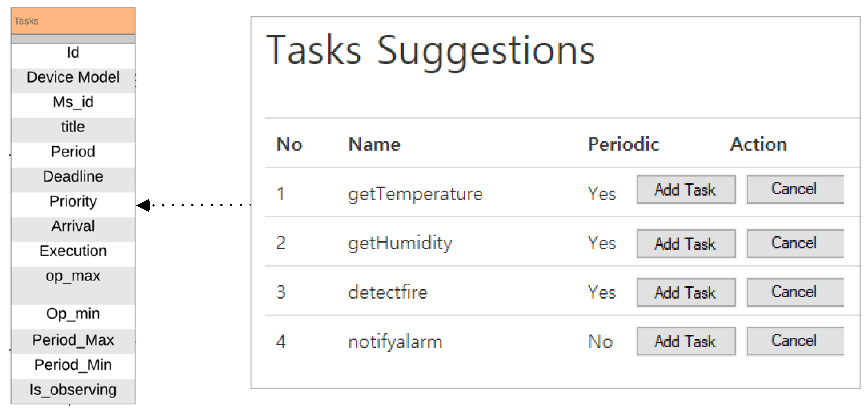
Task: Select the Device Model field row
Action: click(73, 77)
